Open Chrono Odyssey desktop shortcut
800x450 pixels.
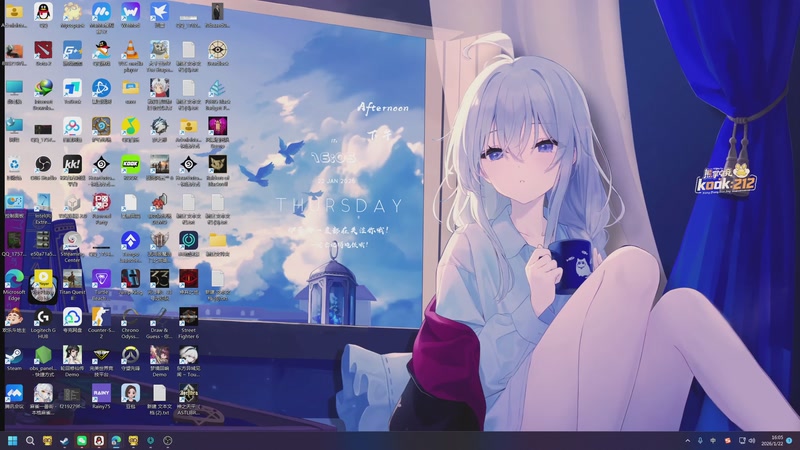131,317
